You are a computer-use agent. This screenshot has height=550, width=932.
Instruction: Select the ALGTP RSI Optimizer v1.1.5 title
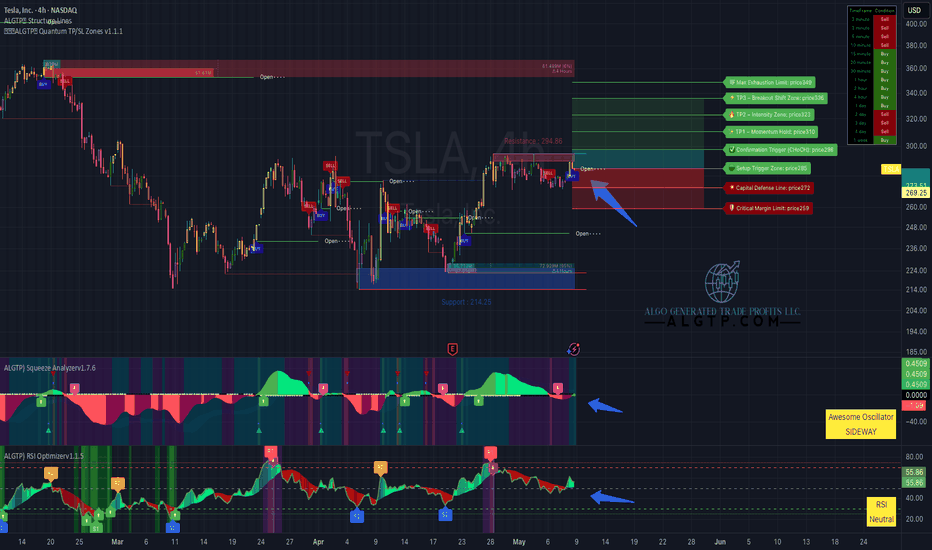(x=43, y=456)
